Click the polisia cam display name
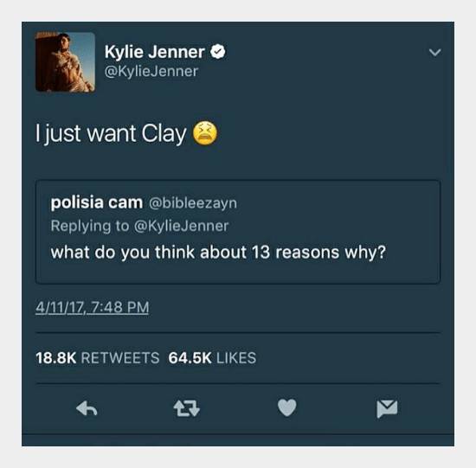Image resolution: width=476 pixels, height=468 pixels. pos(97,202)
